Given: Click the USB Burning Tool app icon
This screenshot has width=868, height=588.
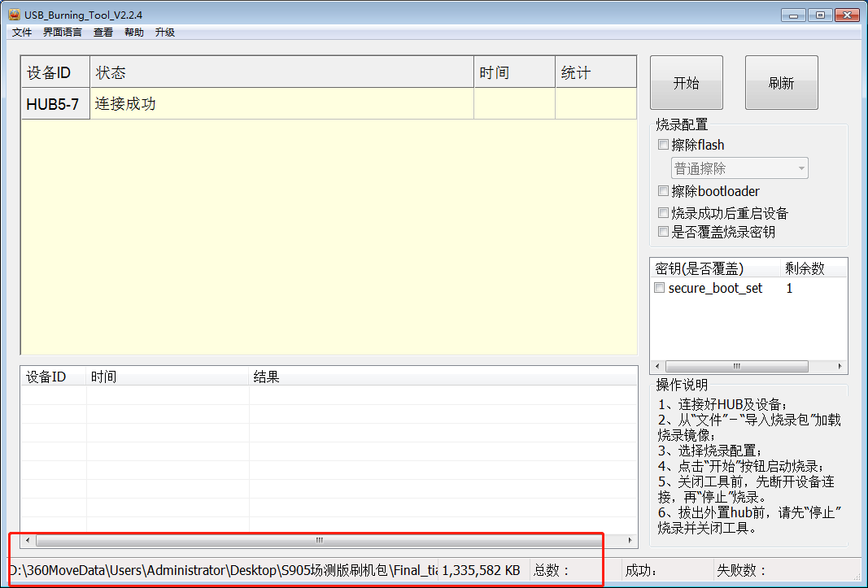Looking at the screenshot, I should coord(14,15).
